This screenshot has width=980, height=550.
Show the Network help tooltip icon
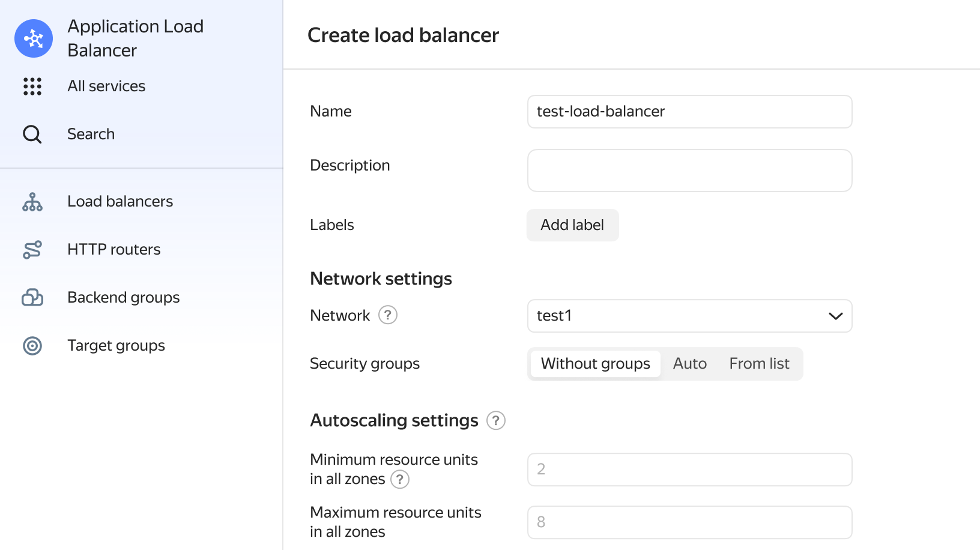[388, 315]
